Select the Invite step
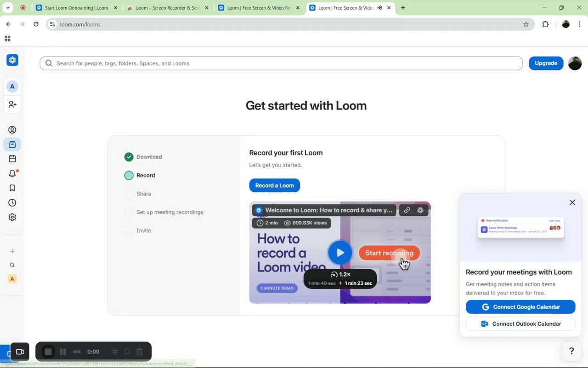This screenshot has height=368, width=588. point(138,230)
